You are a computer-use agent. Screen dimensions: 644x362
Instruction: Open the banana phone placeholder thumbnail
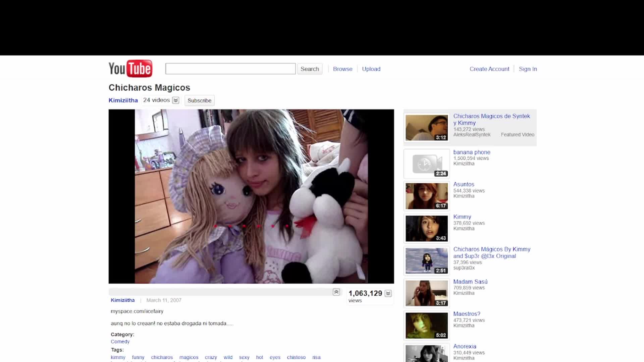pyautogui.click(x=426, y=164)
